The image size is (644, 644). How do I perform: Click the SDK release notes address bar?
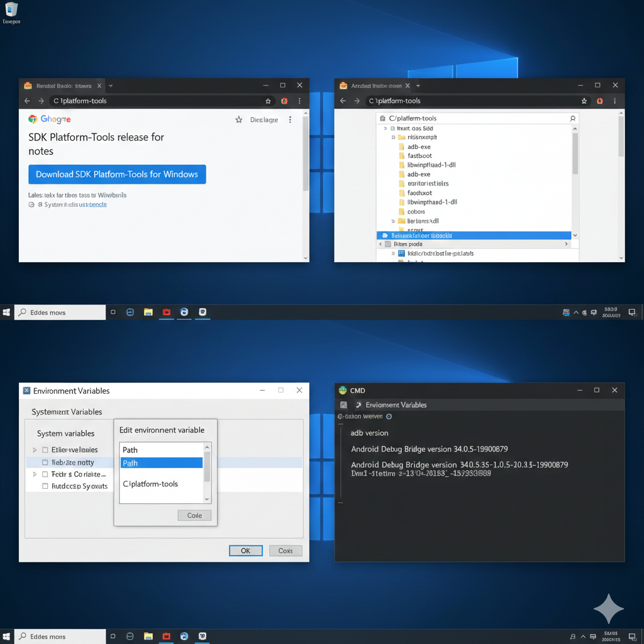162,101
